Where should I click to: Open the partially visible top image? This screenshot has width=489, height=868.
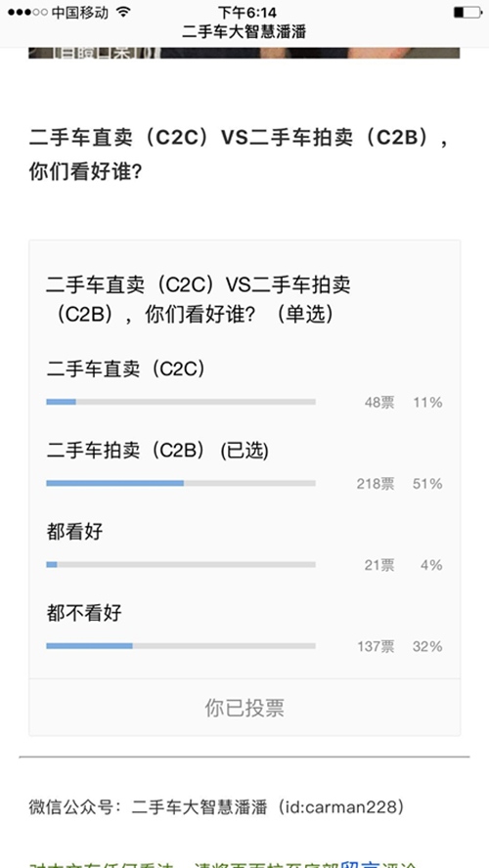point(244,53)
